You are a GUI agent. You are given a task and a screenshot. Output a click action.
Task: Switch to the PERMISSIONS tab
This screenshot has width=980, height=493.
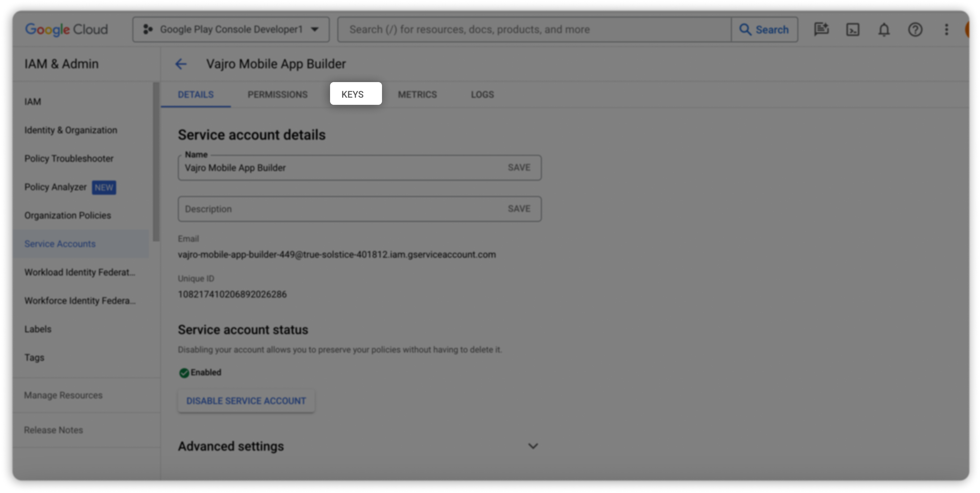click(277, 94)
